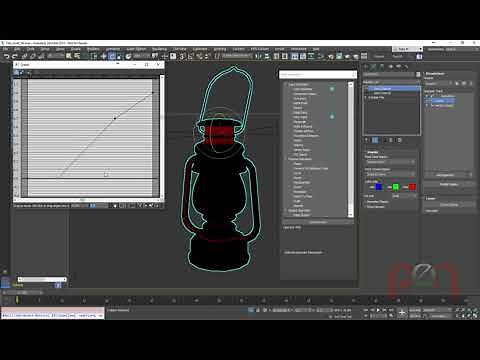Open the second dropdown in the modifier rollout
The image size is (480, 360).
390,174
